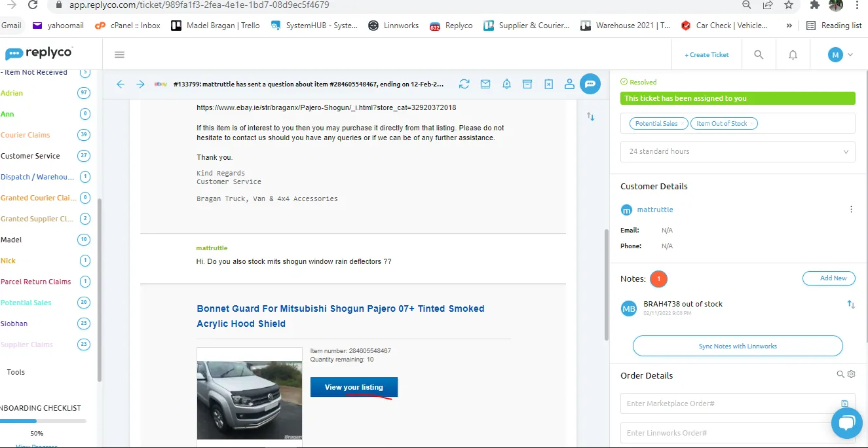Image resolution: width=868 pixels, height=448 pixels.
Task: Assign ticket using the person icon
Action: 569,84
